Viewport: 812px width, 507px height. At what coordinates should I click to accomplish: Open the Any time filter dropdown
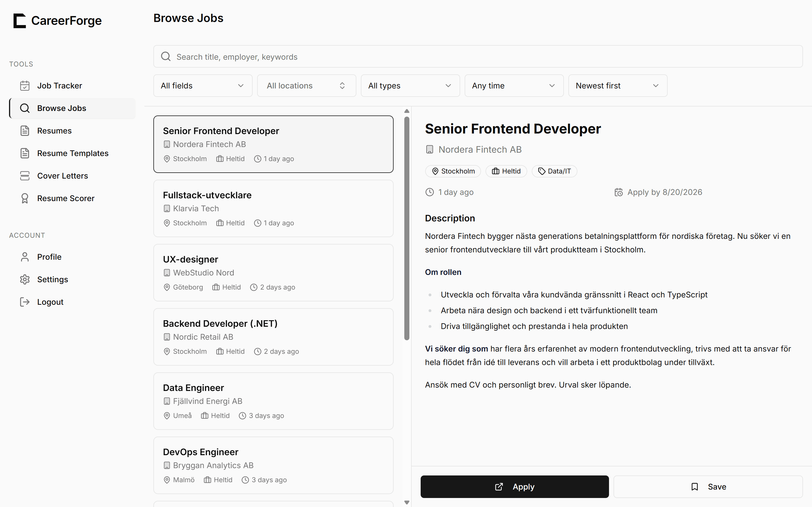[514, 86]
